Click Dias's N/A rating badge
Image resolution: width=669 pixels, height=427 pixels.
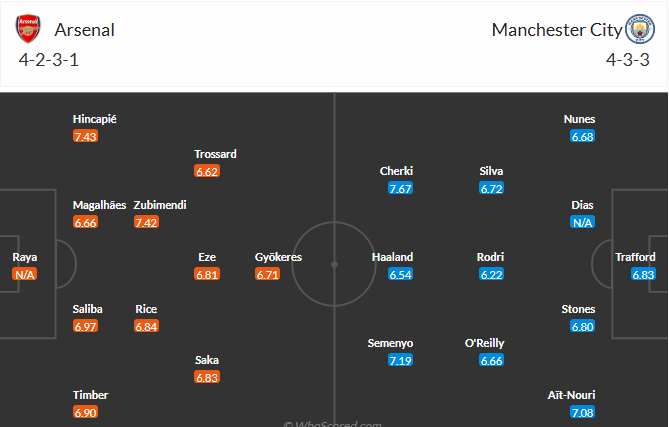coord(582,222)
